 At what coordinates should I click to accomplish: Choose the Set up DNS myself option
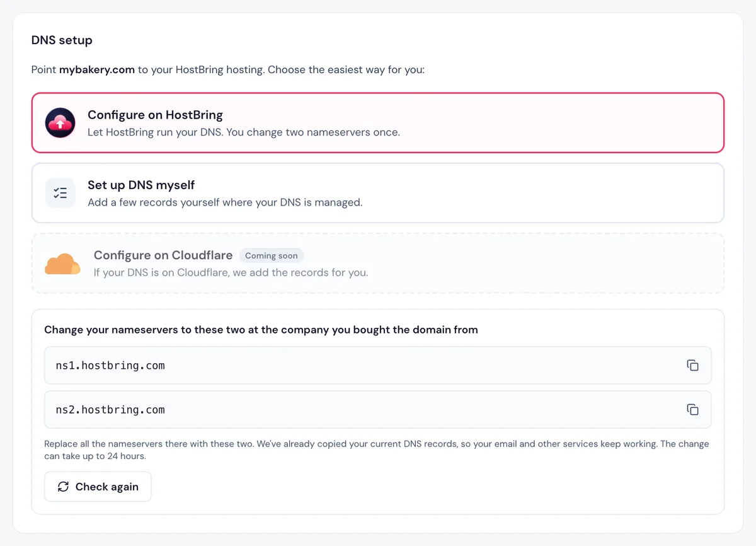coord(378,193)
